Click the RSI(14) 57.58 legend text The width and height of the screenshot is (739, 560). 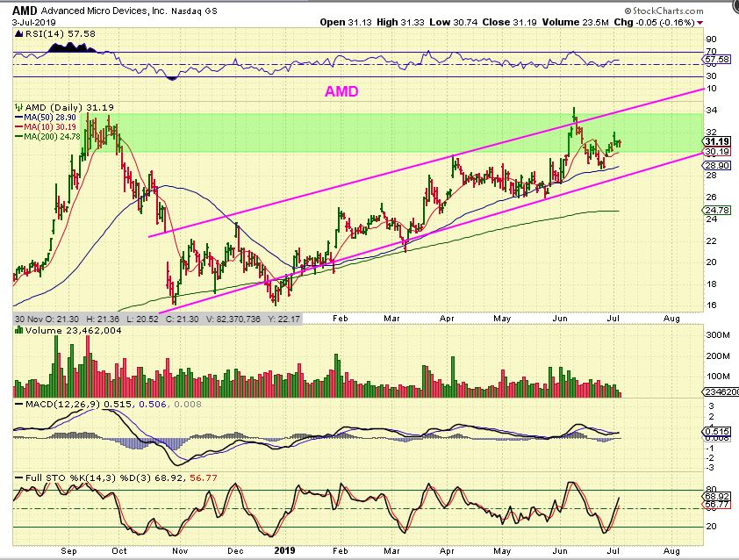coord(60,34)
